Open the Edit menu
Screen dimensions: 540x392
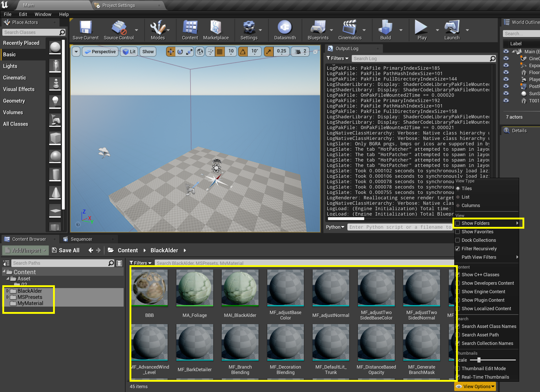(23, 14)
